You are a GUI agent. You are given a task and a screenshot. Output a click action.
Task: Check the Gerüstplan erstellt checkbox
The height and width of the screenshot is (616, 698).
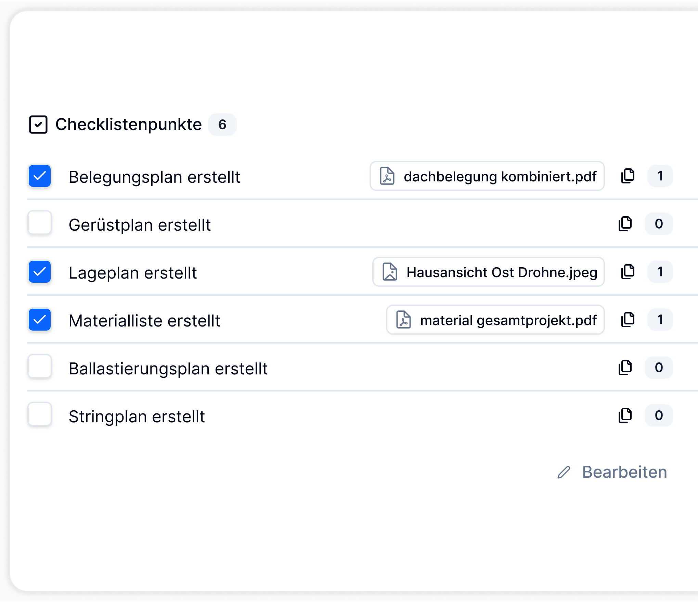(40, 223)
